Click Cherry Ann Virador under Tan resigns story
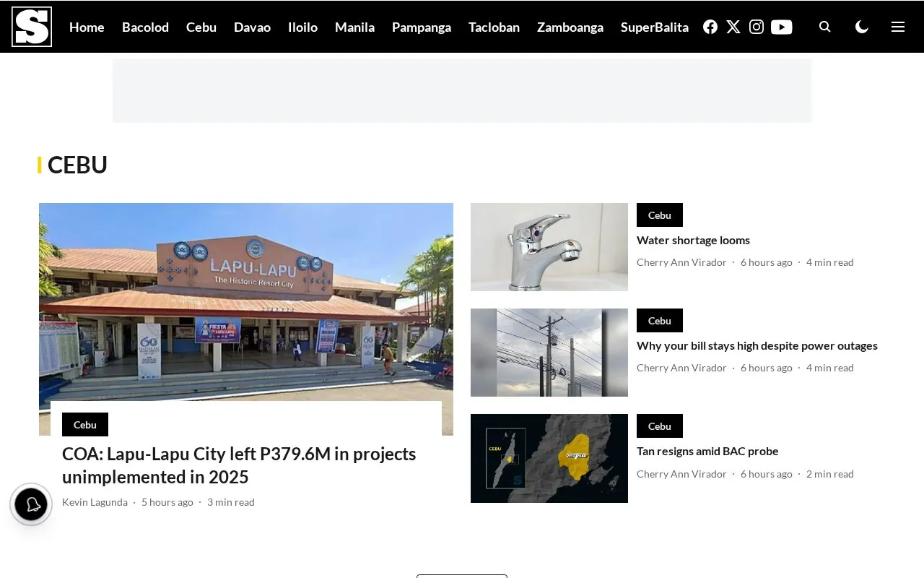Viewport: 924px width, 578px height. coord(681,474)
